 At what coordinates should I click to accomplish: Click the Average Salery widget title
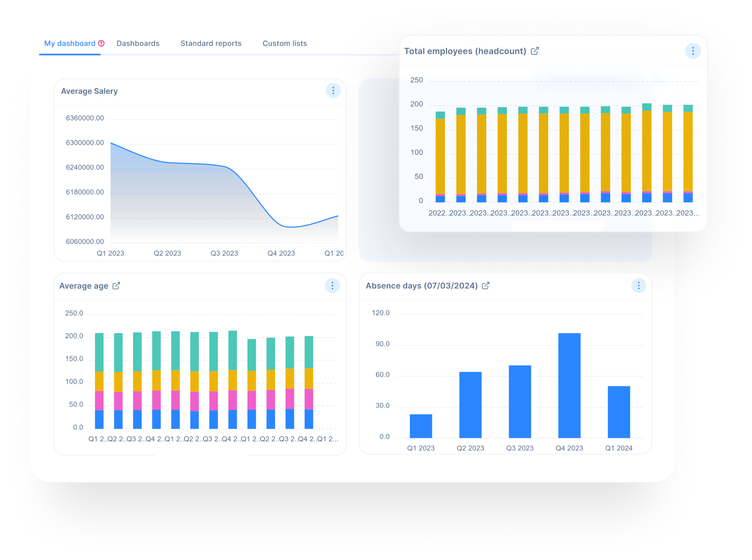(89, 91)
